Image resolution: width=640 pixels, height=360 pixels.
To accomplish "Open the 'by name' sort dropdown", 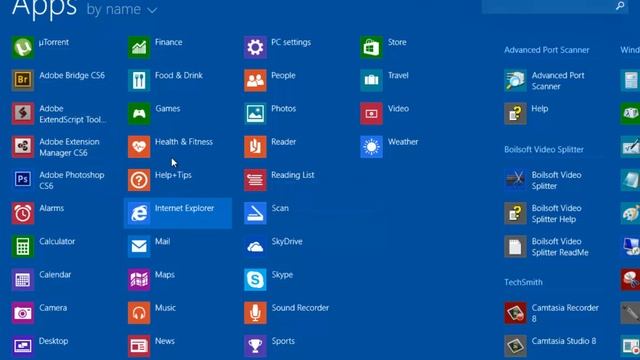I will [122, 9].
